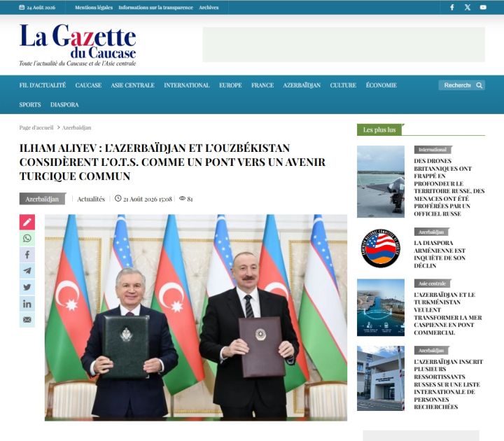
Task: Go to France section
Action: [x=262, y=85]
